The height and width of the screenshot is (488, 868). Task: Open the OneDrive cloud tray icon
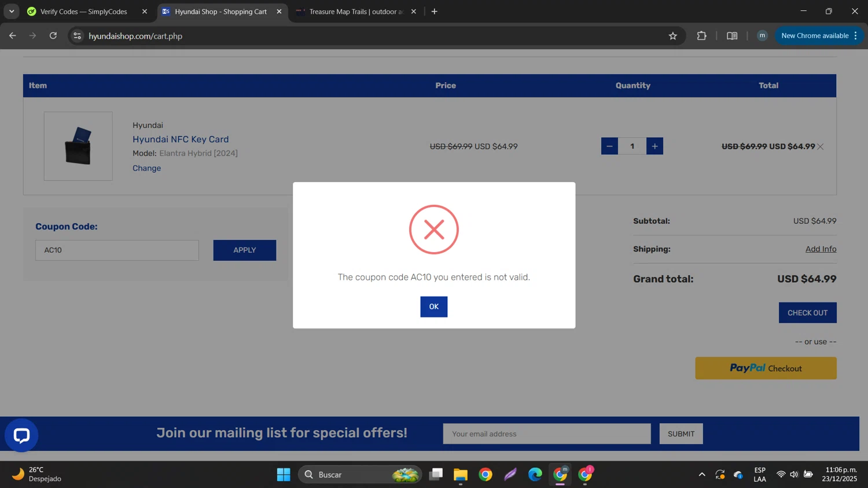(x=738, y=475)
